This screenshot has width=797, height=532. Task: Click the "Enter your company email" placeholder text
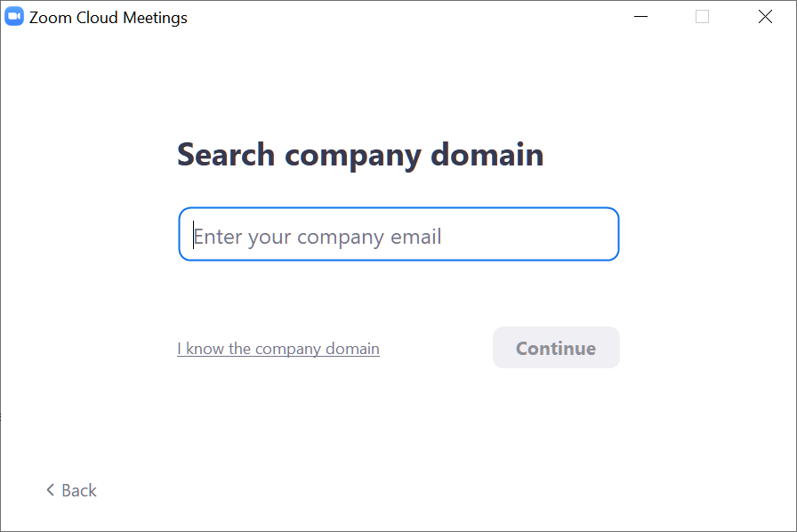pyautogui.click(x=318, y=237)
